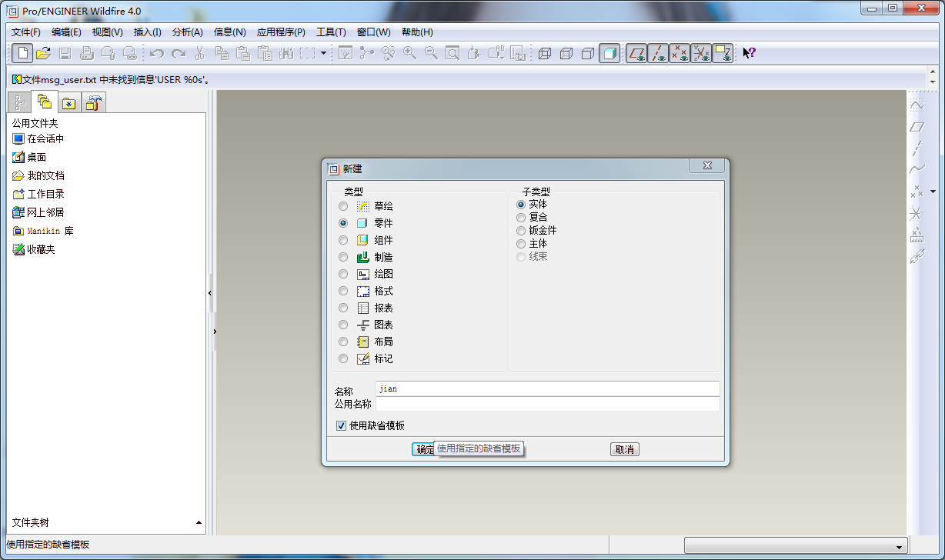
Task: Click the Save diskette icon
Action: (x=65, y=53)
